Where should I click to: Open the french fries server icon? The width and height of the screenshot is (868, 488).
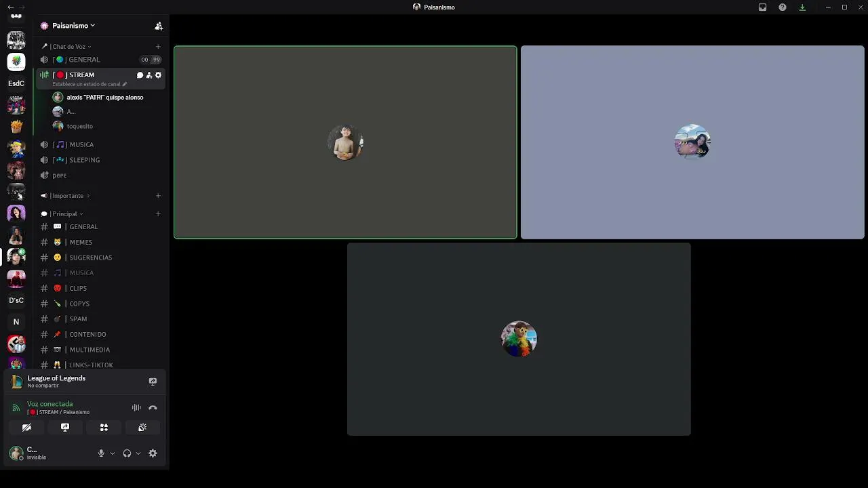pyautogui.click(x=16, y=127)
